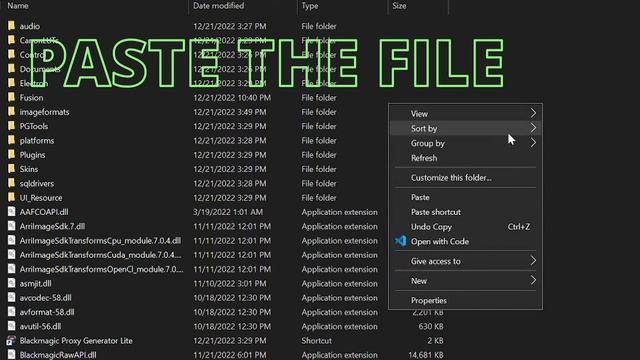Select the avcodec-58.dll file icon

point(11,297)
